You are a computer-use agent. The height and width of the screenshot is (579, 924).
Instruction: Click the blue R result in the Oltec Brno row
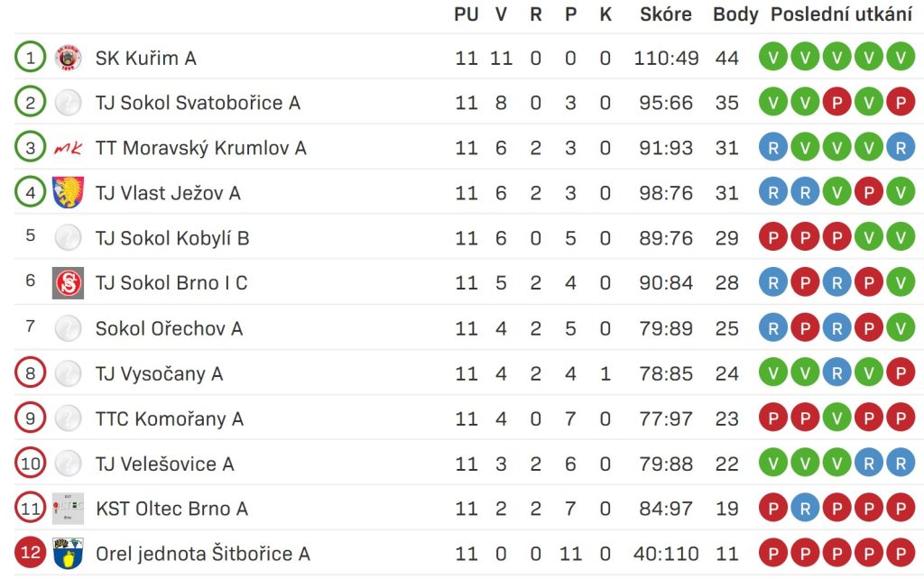coord(805,509)
